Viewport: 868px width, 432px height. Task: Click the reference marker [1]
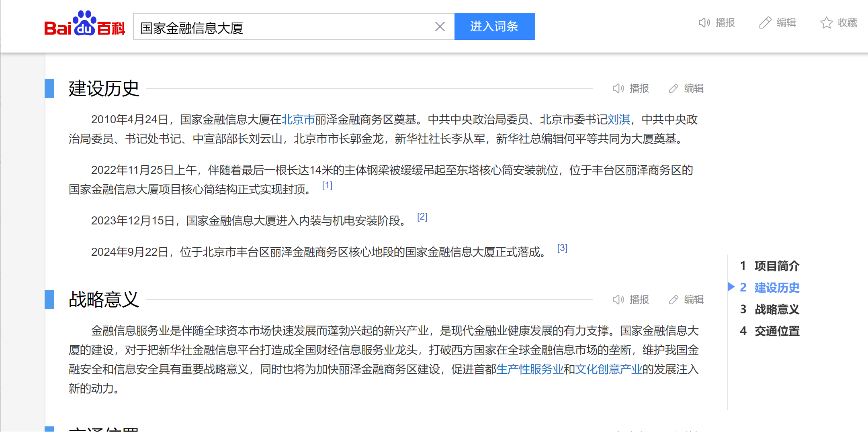click(x=327, y=185)
